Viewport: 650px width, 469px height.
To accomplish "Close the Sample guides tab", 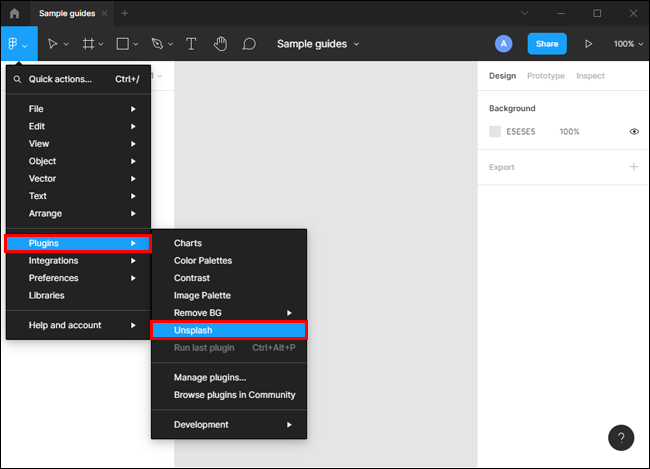I will tap(104, 13).
